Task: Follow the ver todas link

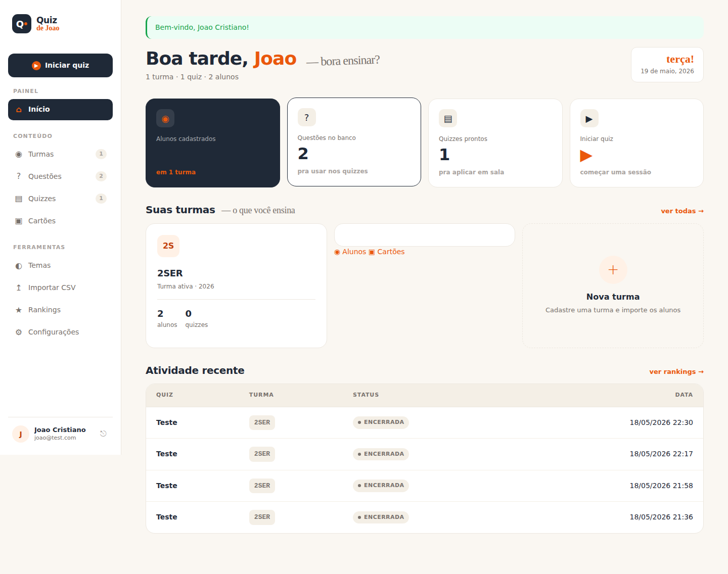Action: pyautogui.click(x=682, y=211)
